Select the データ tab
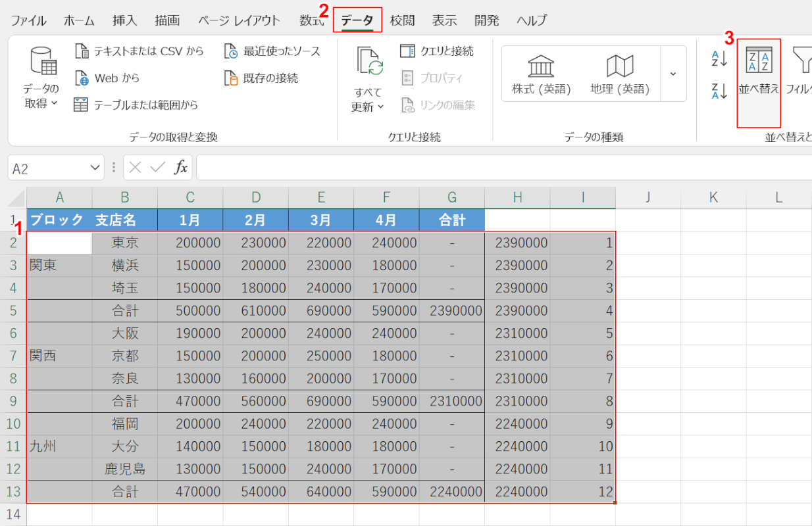 (x=357, y=20)
